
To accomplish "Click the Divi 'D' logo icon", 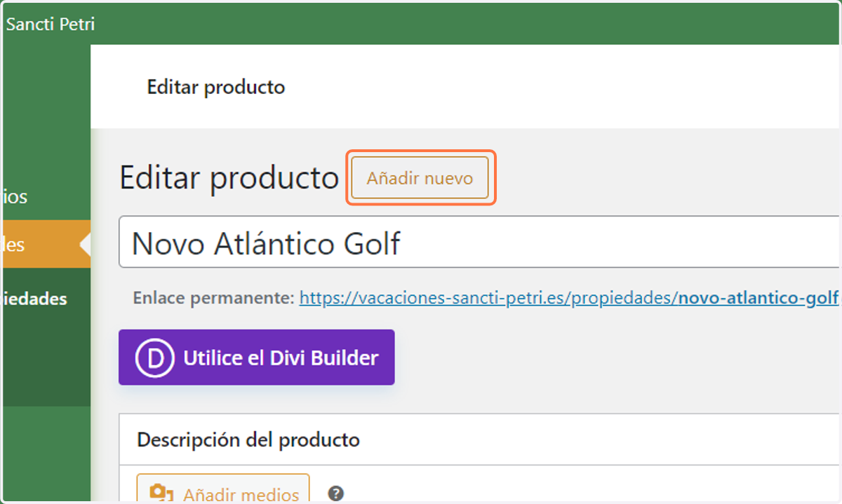I will point(154,357).
